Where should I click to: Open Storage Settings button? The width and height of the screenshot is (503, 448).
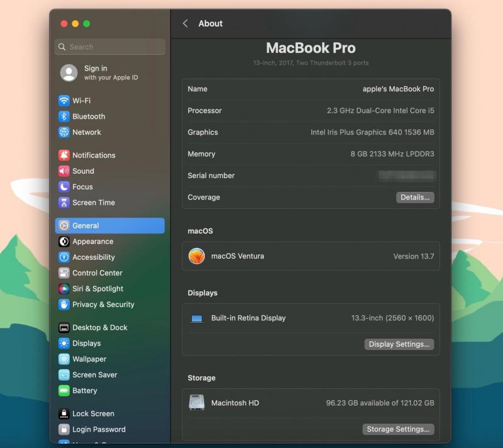pos(398,429)
